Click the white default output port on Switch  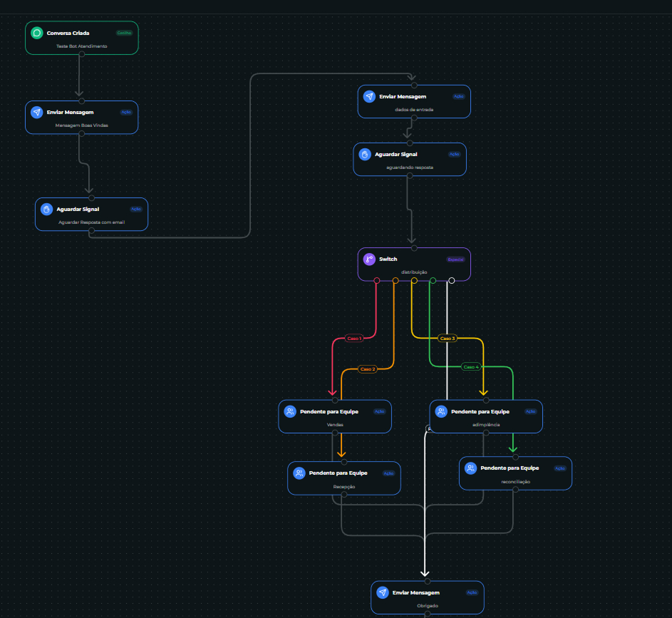tap(452, 281)
